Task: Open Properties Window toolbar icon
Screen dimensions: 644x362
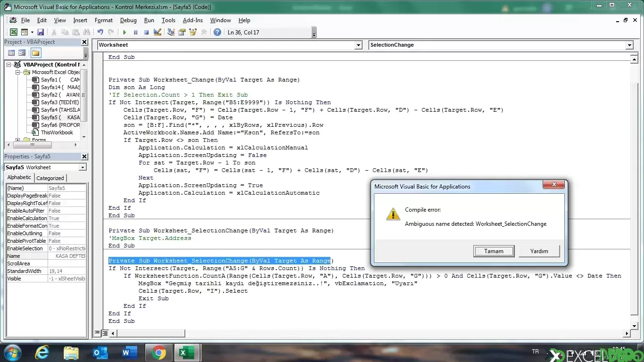Action: [x=182, y=32]
